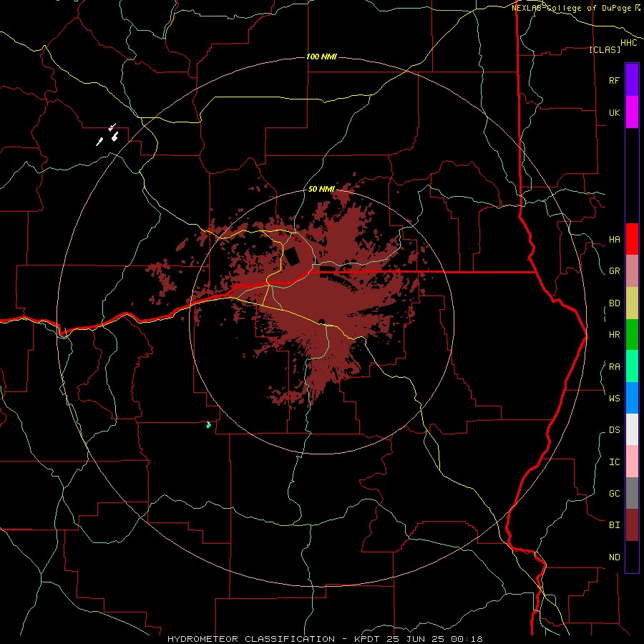Click the DS legend label
644x644 pixels.
tap(614, 430)
